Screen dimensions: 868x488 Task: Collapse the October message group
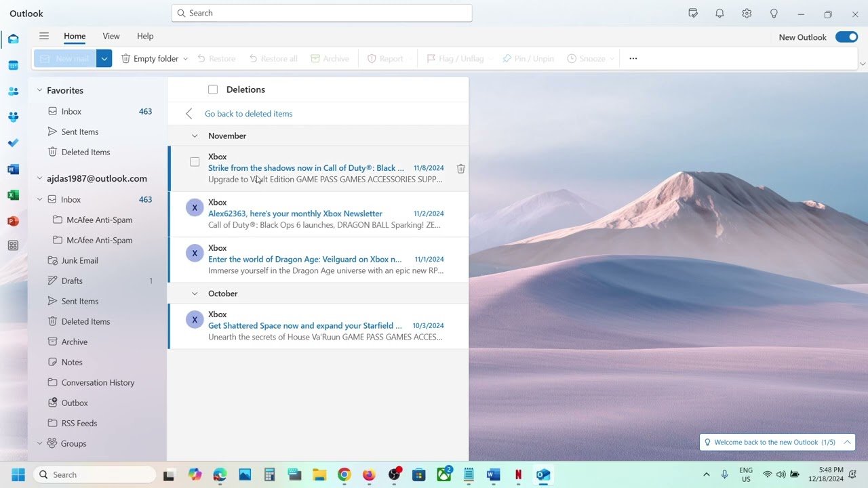195,293
